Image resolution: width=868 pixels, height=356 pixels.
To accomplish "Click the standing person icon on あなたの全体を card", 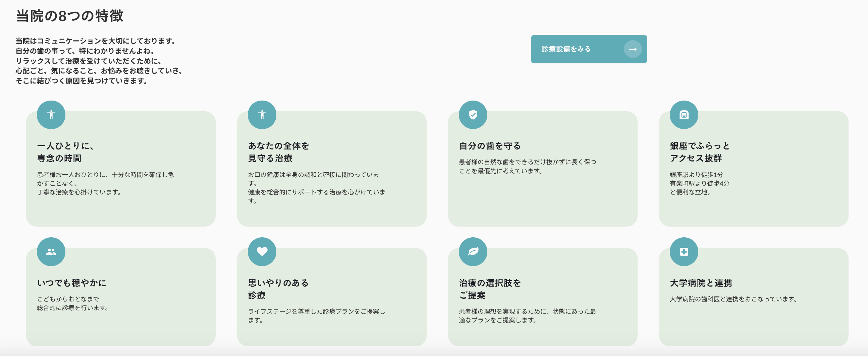I will click(262, 115).
